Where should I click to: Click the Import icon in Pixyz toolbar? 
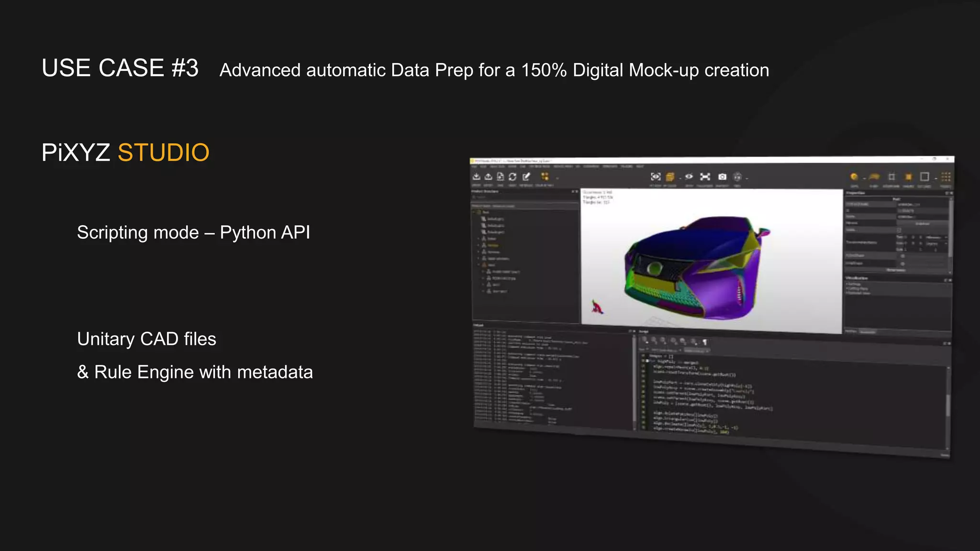tap(476, 177)
